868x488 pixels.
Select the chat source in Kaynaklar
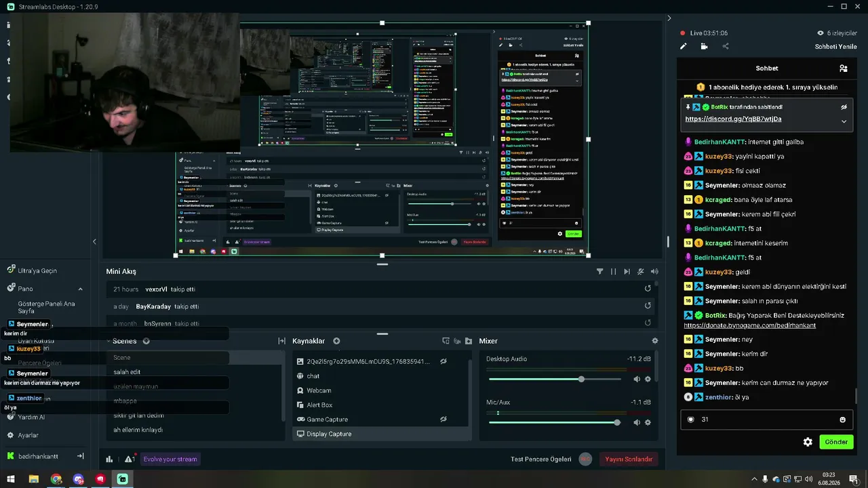tap(380, 376)
